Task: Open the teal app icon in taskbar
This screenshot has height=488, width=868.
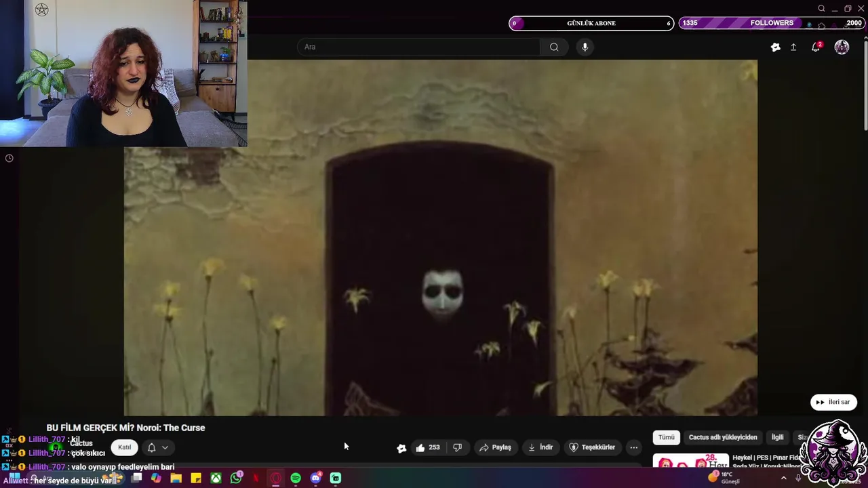Action: point(336,479)
